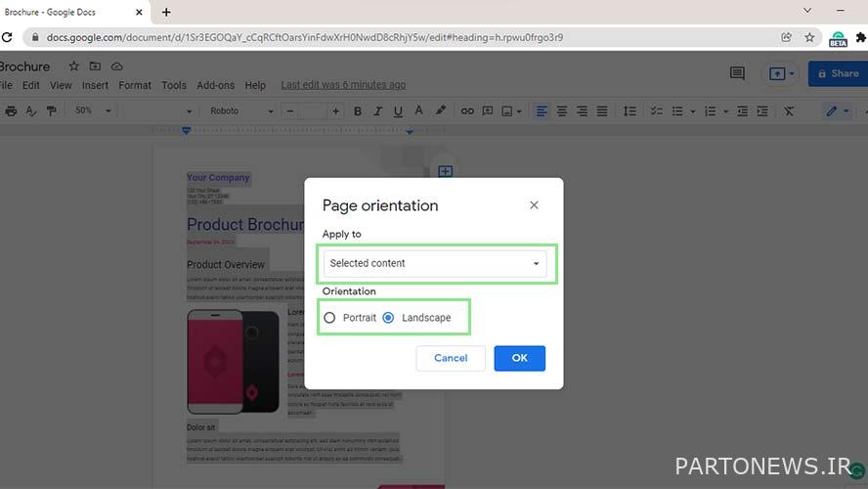This screenshot has height=489, width=868.
Task: Click the spell check icon
Action: pos(31,111)
